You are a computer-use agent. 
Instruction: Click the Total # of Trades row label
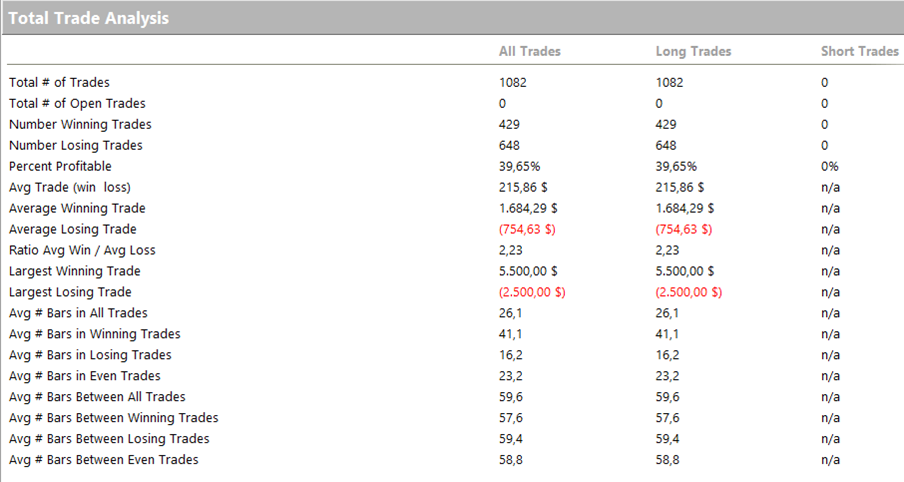click(59, 83)
